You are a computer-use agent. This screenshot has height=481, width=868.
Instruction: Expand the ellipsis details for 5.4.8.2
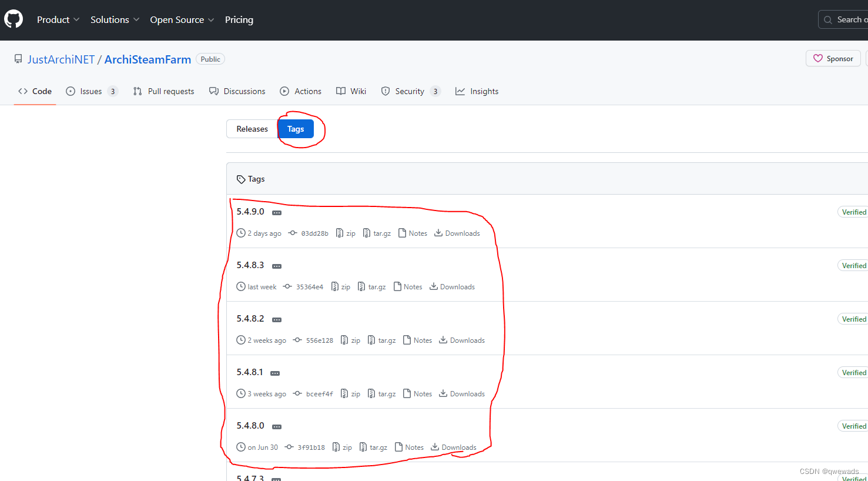pos(277,320)
